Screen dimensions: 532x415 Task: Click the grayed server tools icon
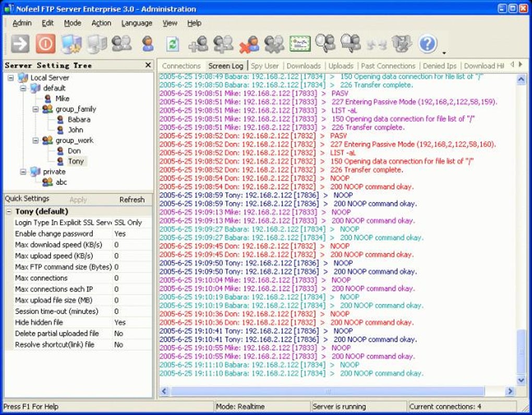402,44
